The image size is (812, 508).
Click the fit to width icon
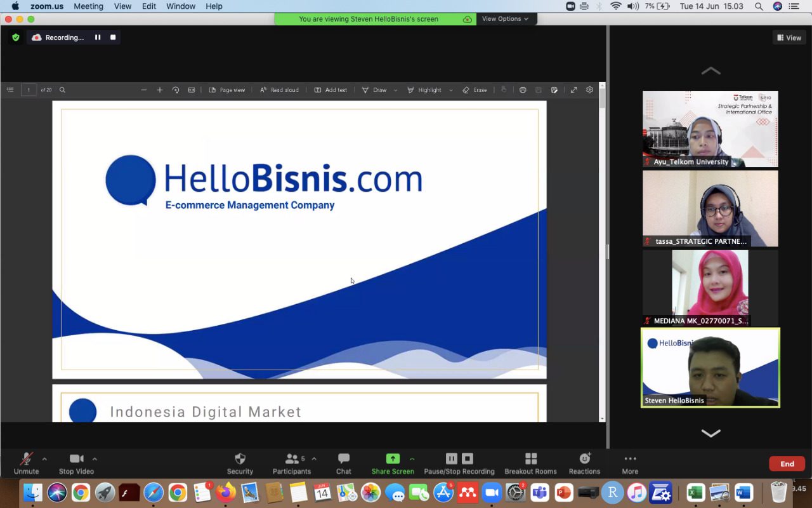(192, 90)
